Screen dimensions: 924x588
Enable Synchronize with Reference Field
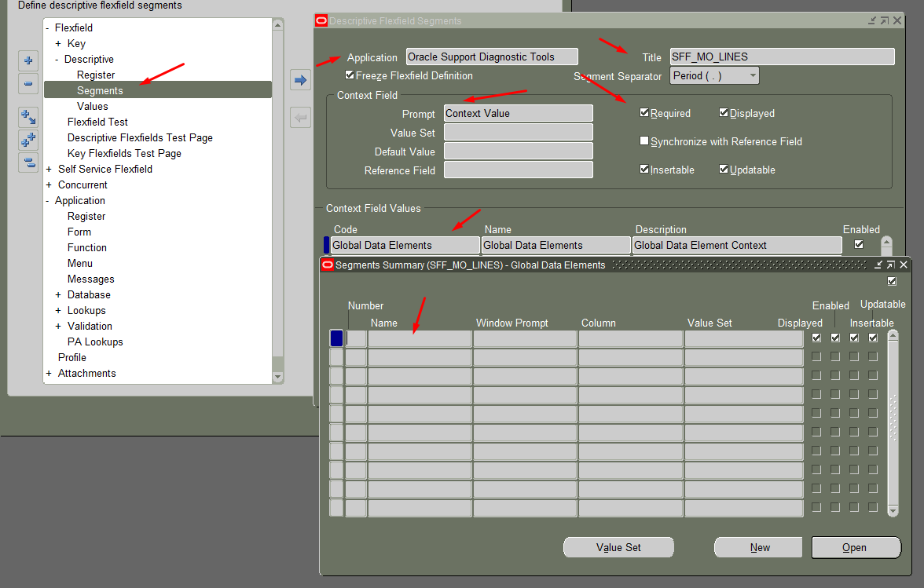coord(644,141)
